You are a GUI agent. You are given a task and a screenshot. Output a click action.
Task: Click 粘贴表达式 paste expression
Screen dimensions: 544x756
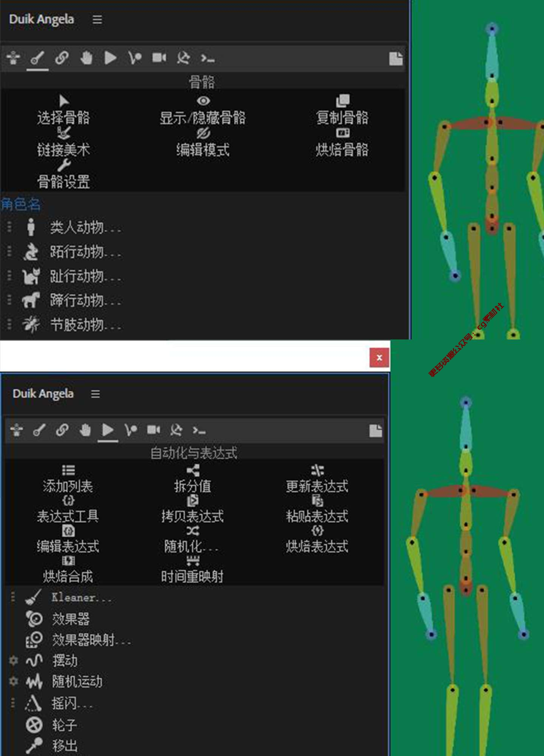pos(317,510)
